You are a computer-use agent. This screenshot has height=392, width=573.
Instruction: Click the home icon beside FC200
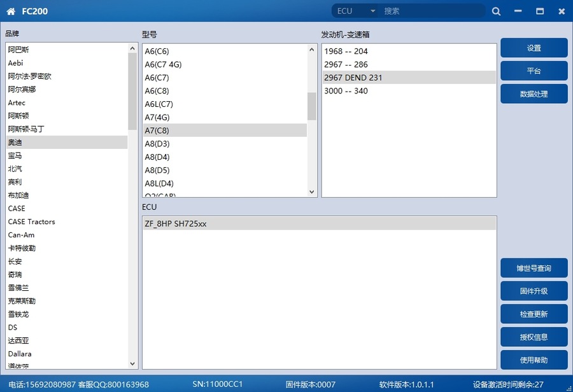[x=11, y=11]
